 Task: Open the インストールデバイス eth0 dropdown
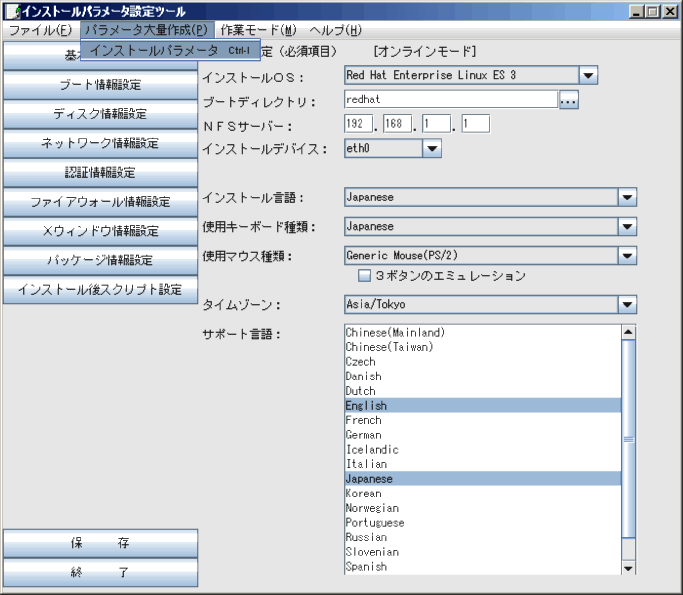point(431,149)
